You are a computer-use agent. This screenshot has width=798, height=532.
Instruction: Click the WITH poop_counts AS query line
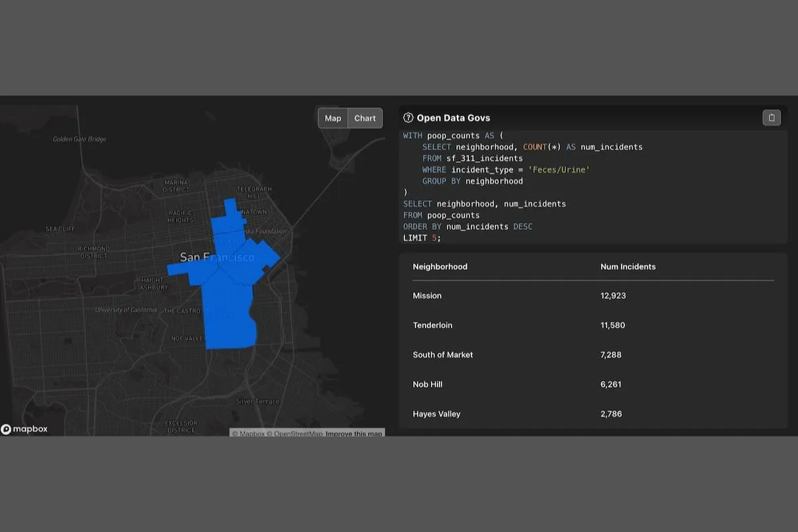pos(454,135)
